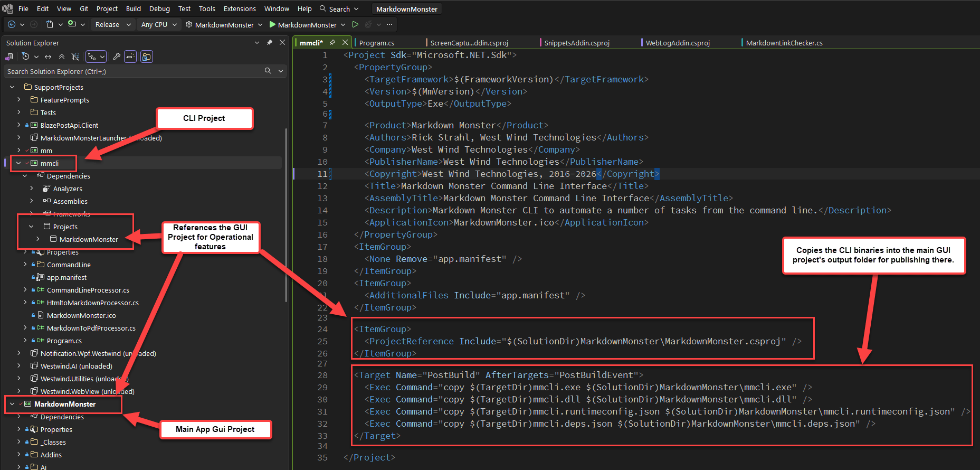Screen dimensions: 980x470
Task: Click the Pending Changes Filter clock icon
Action: click(25, 57)
